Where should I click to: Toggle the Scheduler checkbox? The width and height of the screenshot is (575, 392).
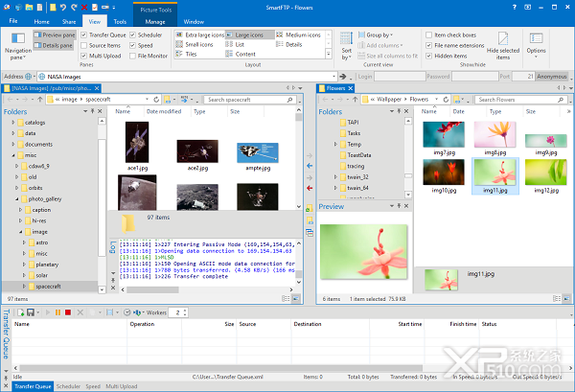[132, 35]
